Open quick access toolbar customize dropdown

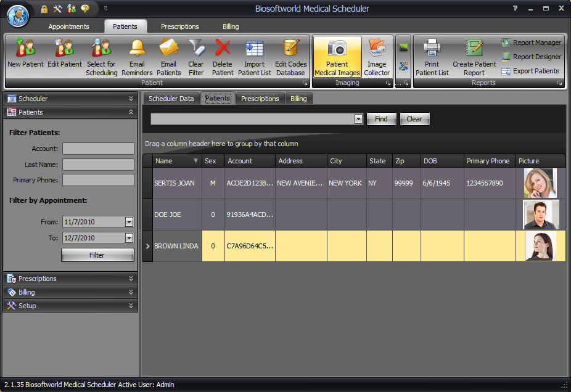105,8
